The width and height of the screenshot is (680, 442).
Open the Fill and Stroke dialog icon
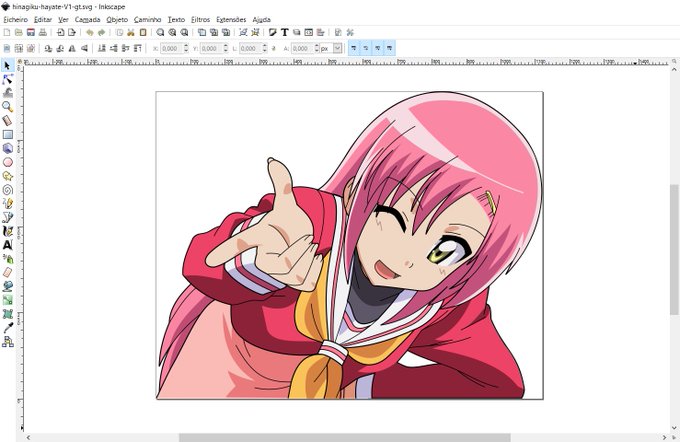tap(273, 33)
